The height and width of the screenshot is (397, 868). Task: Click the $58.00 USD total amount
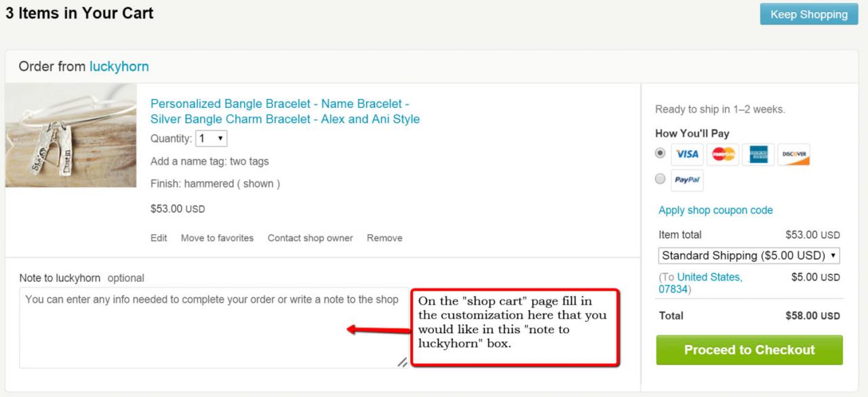pyautogui.click(x=812, y=316)
